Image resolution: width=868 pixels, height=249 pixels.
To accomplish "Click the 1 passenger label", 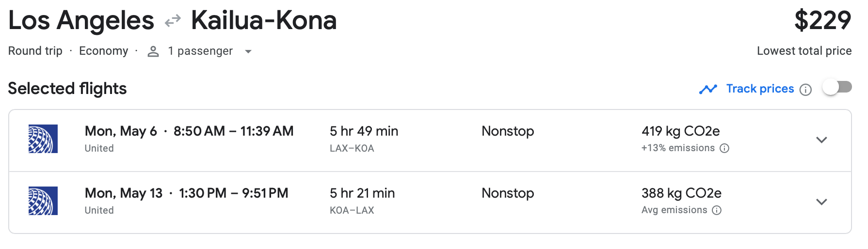I will pyautogui.click(x=200, y=51).
